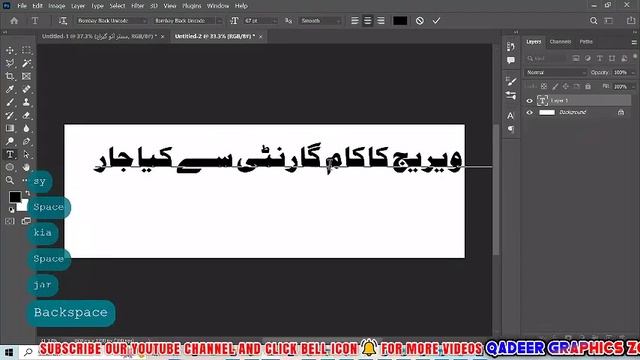Screen dimensions: 640x360
Task: Click the taskbar search icon
Action: (x=28, y=352)
